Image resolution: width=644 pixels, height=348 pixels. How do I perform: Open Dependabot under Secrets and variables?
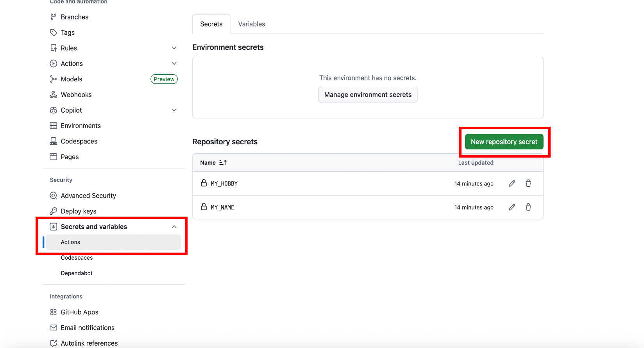coord(77,273)
